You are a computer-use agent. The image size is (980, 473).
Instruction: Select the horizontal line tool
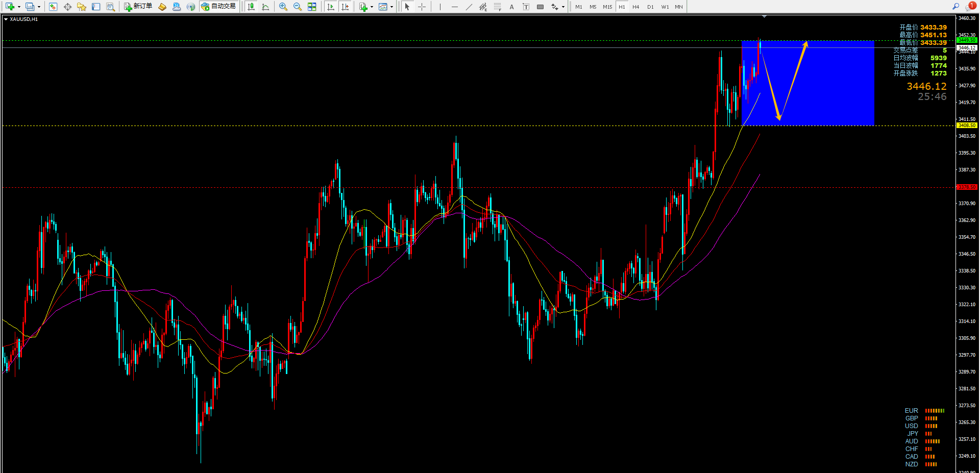click(x=455, y=7)
